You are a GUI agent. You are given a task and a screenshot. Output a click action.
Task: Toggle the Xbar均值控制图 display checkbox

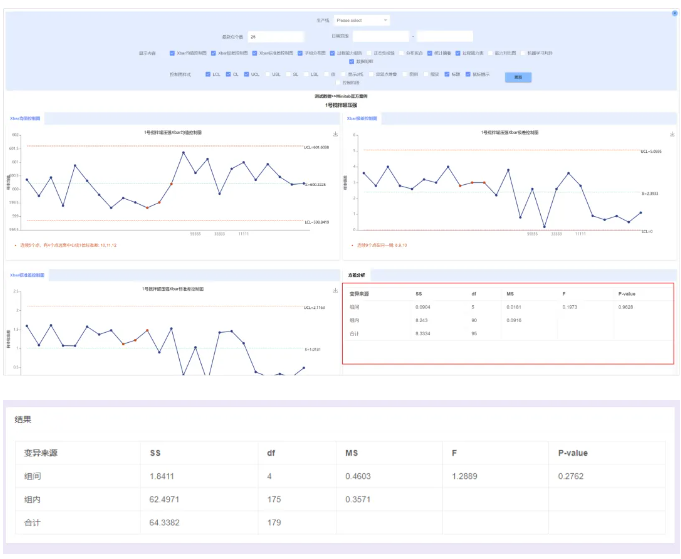pyautogui.click(x=173, y=53)
